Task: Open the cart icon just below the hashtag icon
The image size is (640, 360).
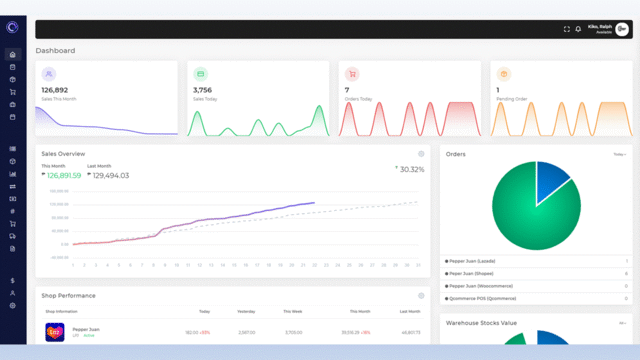Action: 13,224
